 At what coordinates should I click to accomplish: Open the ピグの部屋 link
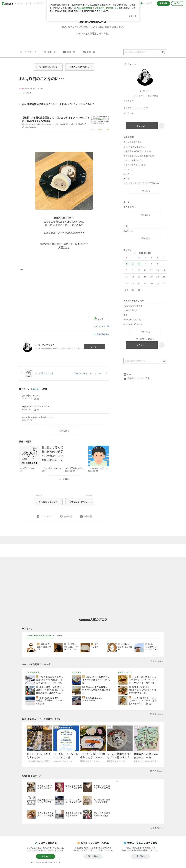(153, 96)
